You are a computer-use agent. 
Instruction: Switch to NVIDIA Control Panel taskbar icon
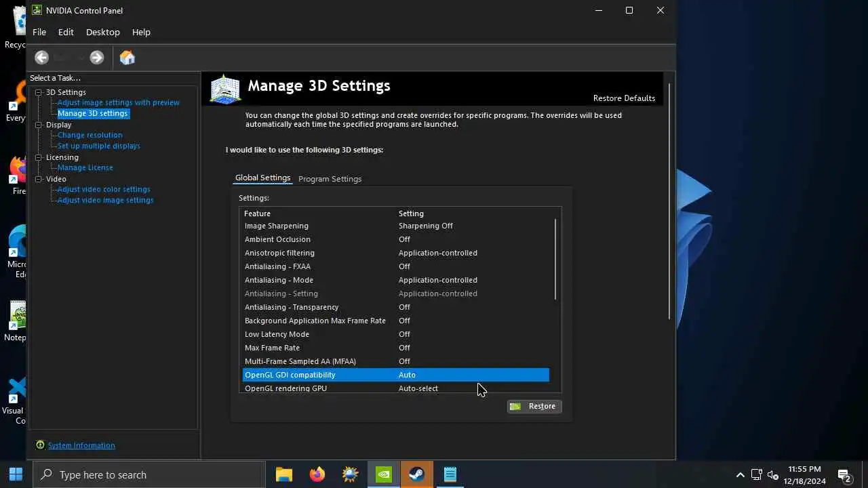[384, 474]
